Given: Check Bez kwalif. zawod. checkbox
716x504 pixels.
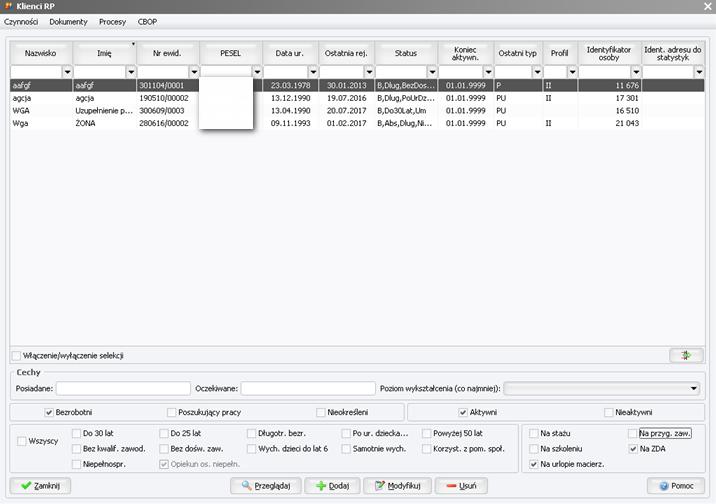Looking at the screenshot, I should (x=76, y=449).
